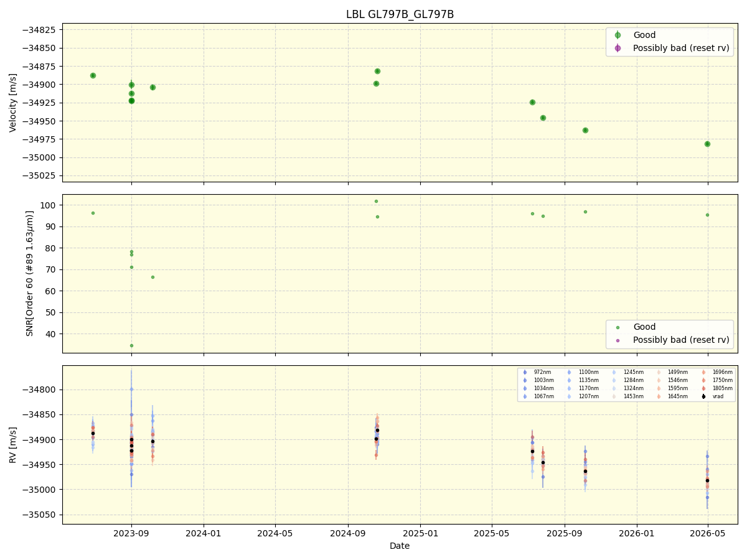Click the small purple marker in SNR legend
The height and width of the screenshot is (560, 747).
[x=618, y=340]
